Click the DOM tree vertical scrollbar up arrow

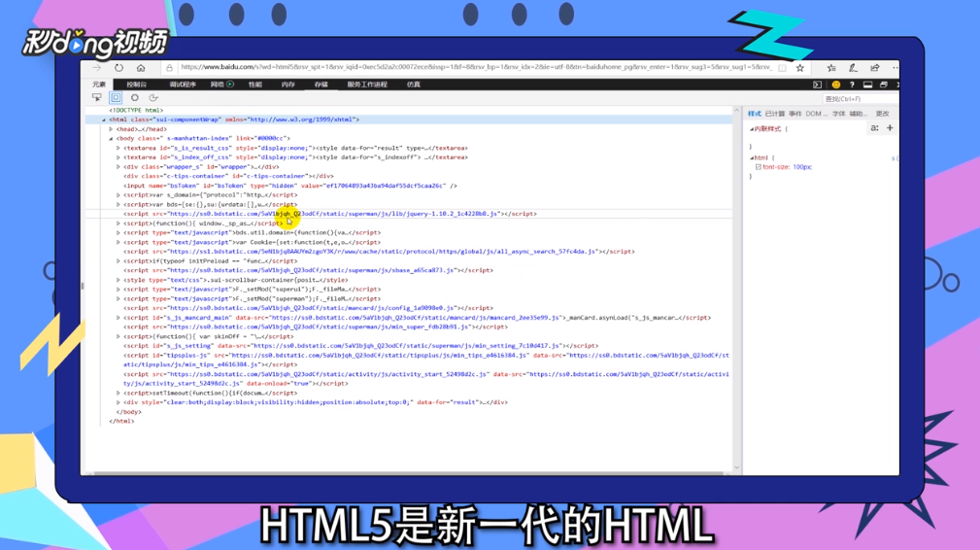click(736, 111)
